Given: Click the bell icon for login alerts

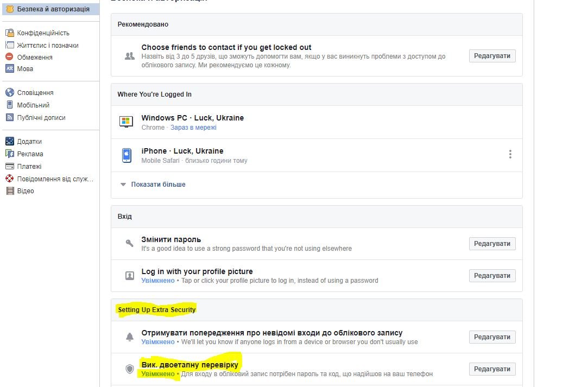Looking at the screenshot, I should click(x=129, y=337).
